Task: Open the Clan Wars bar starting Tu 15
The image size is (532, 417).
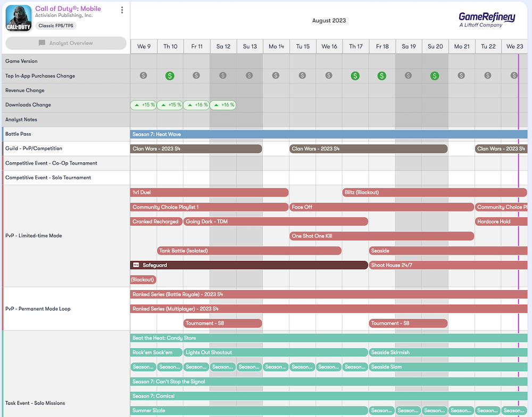Action: click(x=369, y=149)
